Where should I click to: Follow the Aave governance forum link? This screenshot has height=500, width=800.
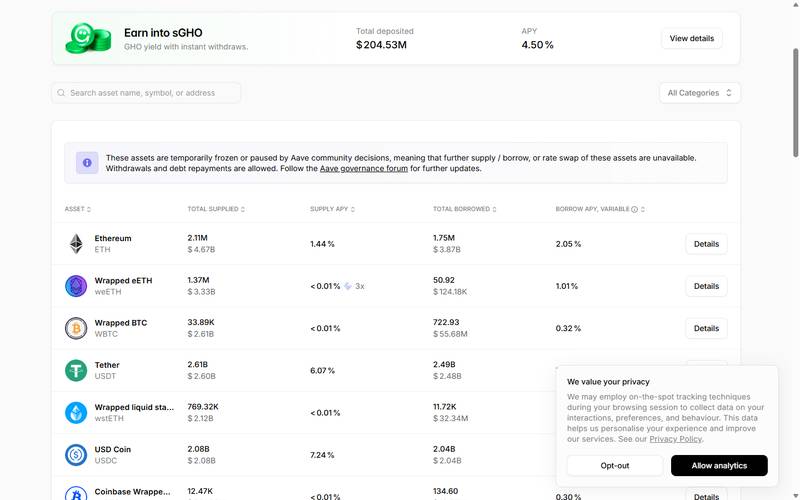pyautogui.click(x=364, y=168)
